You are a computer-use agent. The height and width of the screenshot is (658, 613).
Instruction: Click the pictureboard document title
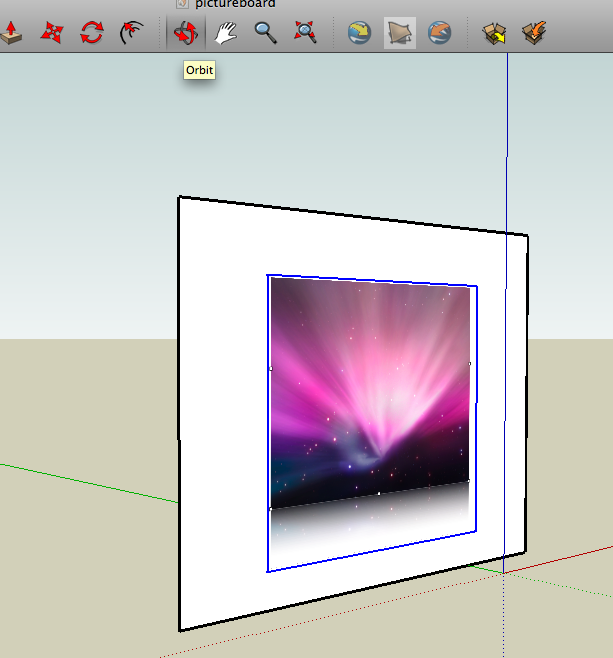pos(235,4)
